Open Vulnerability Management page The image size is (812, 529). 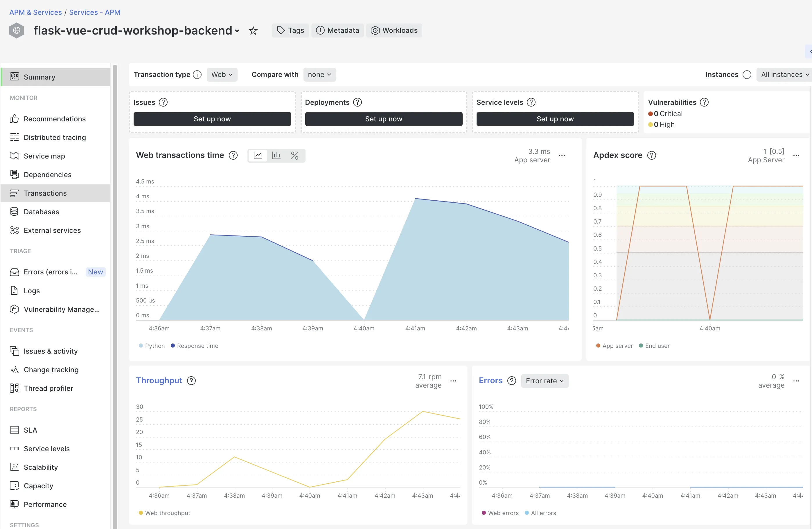click(55, 309)
